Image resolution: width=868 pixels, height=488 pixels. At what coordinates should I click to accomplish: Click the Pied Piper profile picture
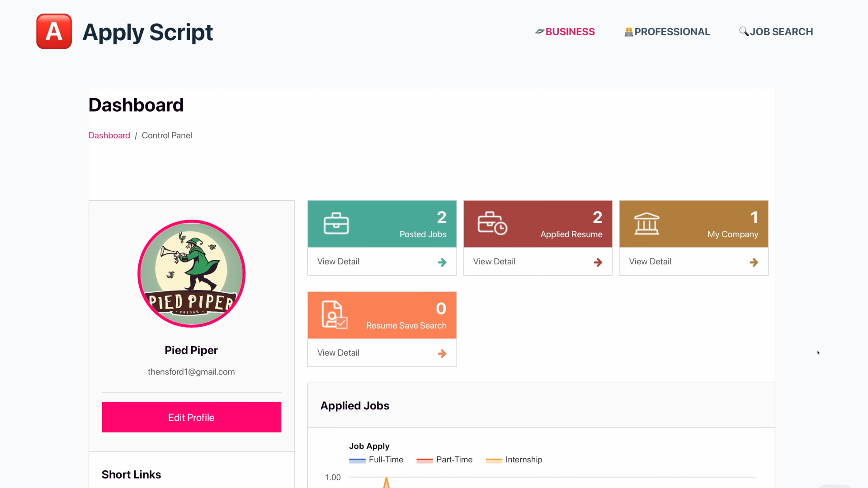tap(191, 273)
